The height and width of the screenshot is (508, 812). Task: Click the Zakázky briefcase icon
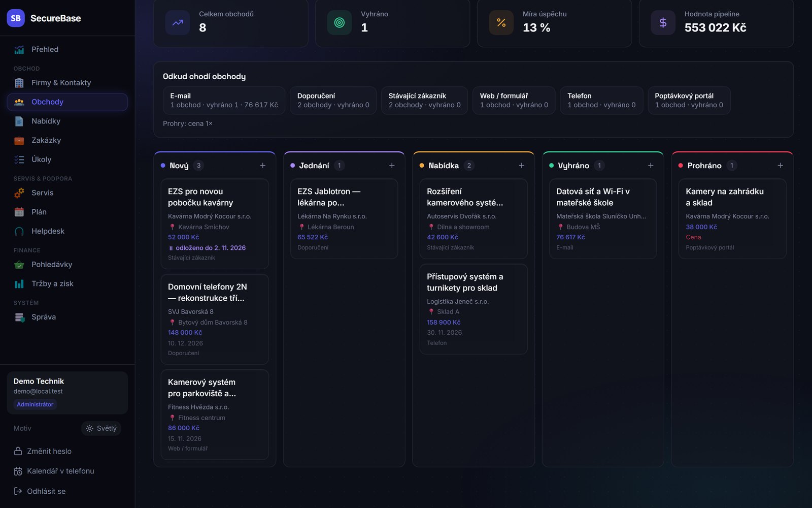pos(19,141)
